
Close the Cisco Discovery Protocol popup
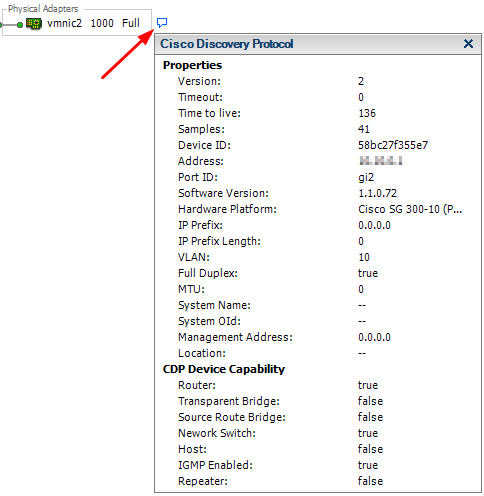pyautogui.click(x=468, y=44)
